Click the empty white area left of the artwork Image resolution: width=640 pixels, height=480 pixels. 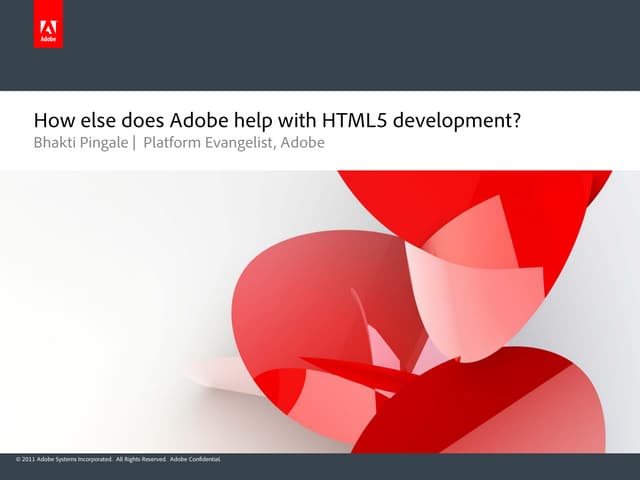pyautogui.click(x=100, y=300)
